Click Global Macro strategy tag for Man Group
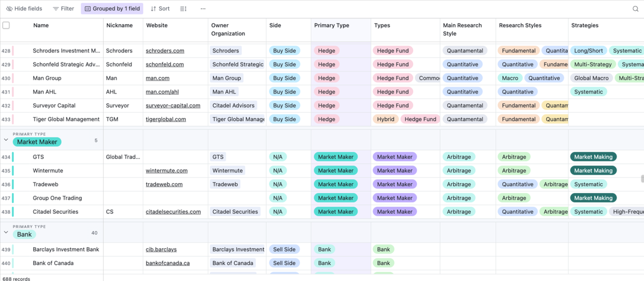Viewport: 644px width, 281px height. point(591,78)
